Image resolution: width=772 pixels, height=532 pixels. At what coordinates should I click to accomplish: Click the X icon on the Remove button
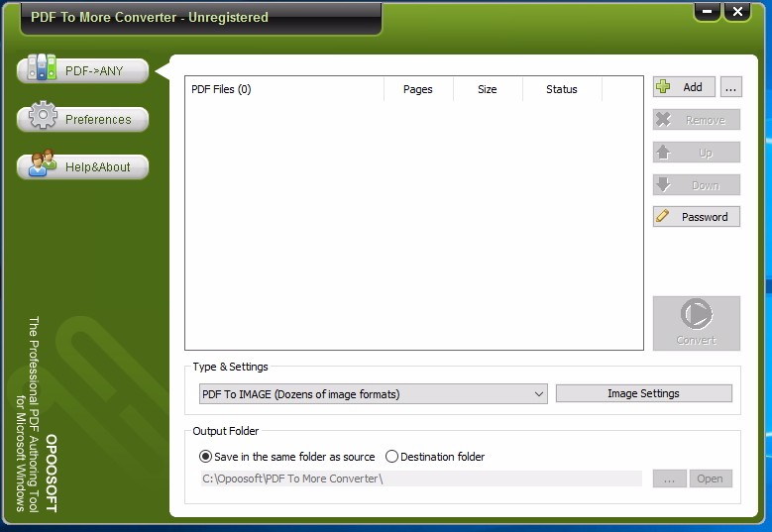coord(663,119)
